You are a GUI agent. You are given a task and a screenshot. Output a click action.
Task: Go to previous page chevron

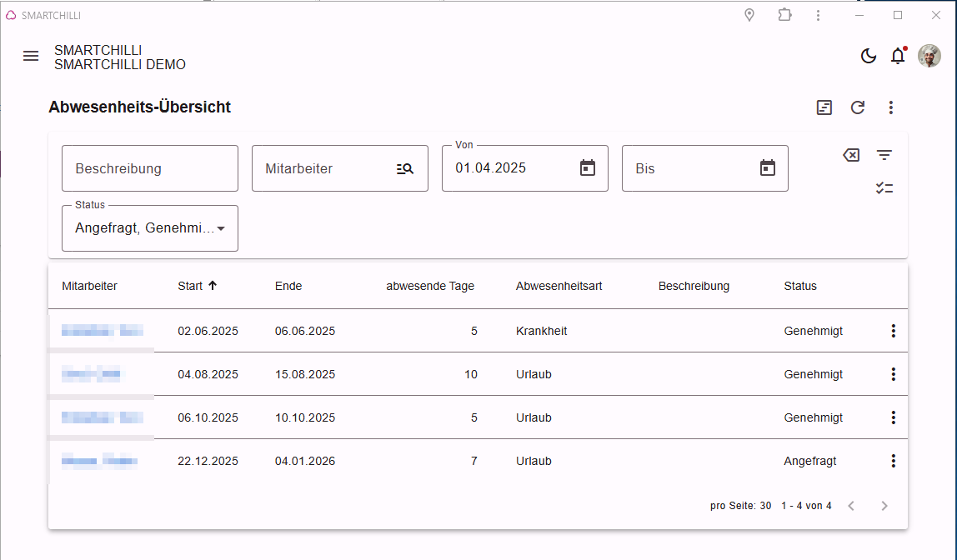pyautogui.click(x=851, y=506)
